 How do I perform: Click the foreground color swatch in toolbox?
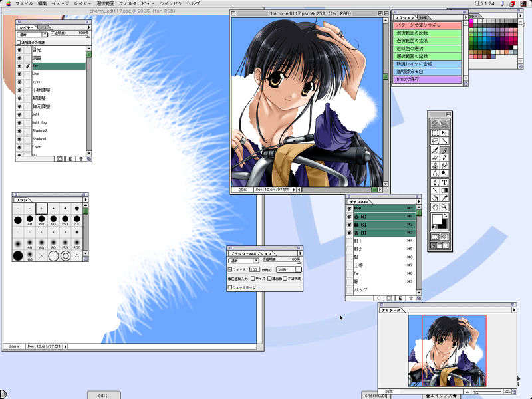[437, 219]
